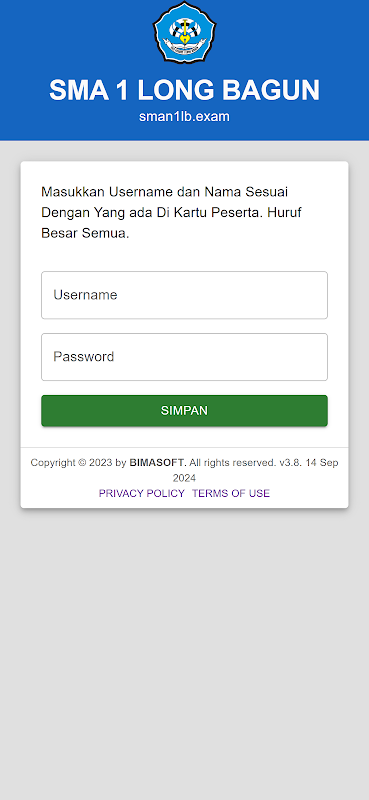The width and height of the screenshot is (369, 800).
Task: Focus the Password input field
Action: pos(184,357)
